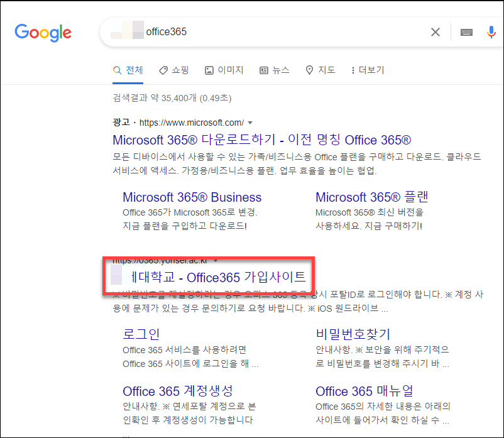The image size is (504, 438).
Task: Click the magnifier icon on 전체 tab
Action: [x=118, y=70]
